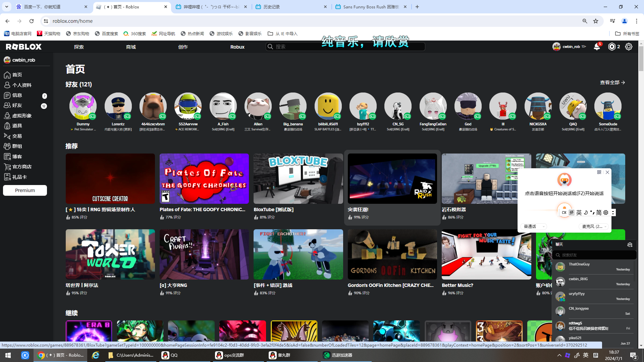Open the 商城 marketplace nav item
Image resolution: width=644 pixels, height=362 pixels.
tap(131, 47)
